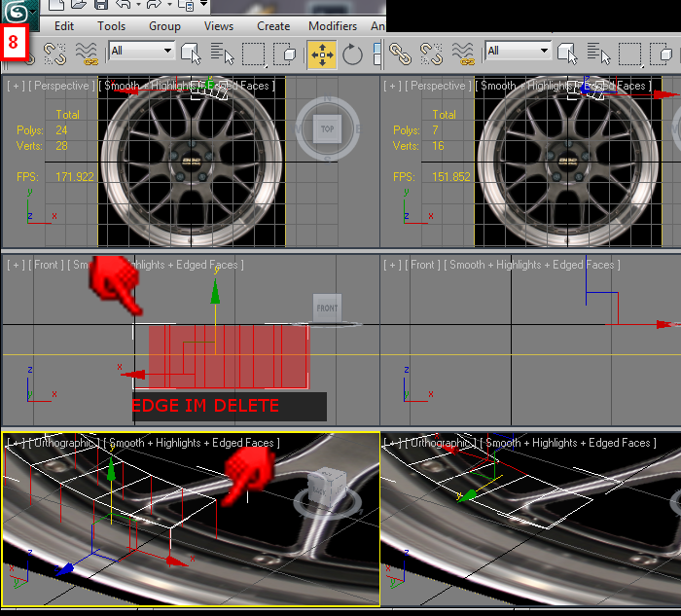Expand the right 'All' selection filter dropdown
The height and width of the screenshot is (616, 681).
[x=545, y=51]
